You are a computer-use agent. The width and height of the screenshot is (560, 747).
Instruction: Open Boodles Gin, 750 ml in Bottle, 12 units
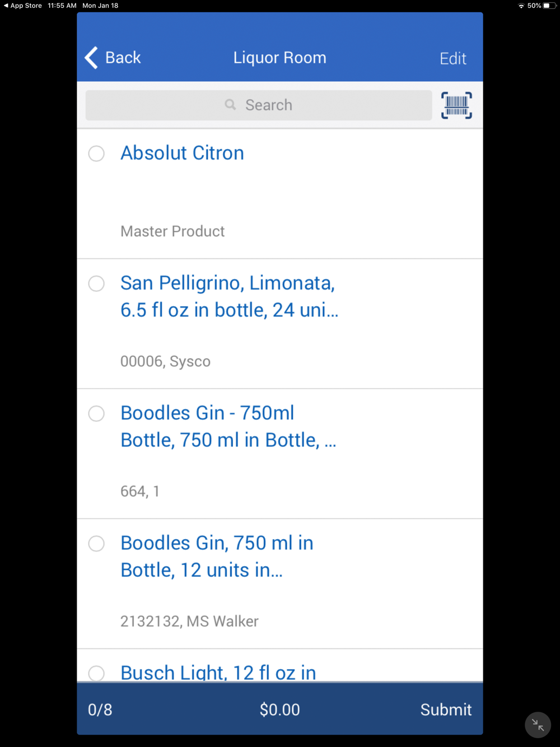pos(217,556)
